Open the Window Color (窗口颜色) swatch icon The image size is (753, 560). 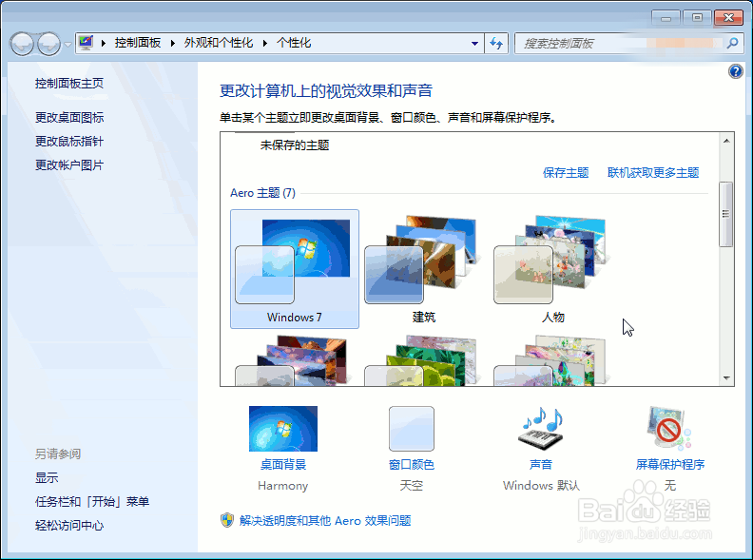click(x=412, y=429)
